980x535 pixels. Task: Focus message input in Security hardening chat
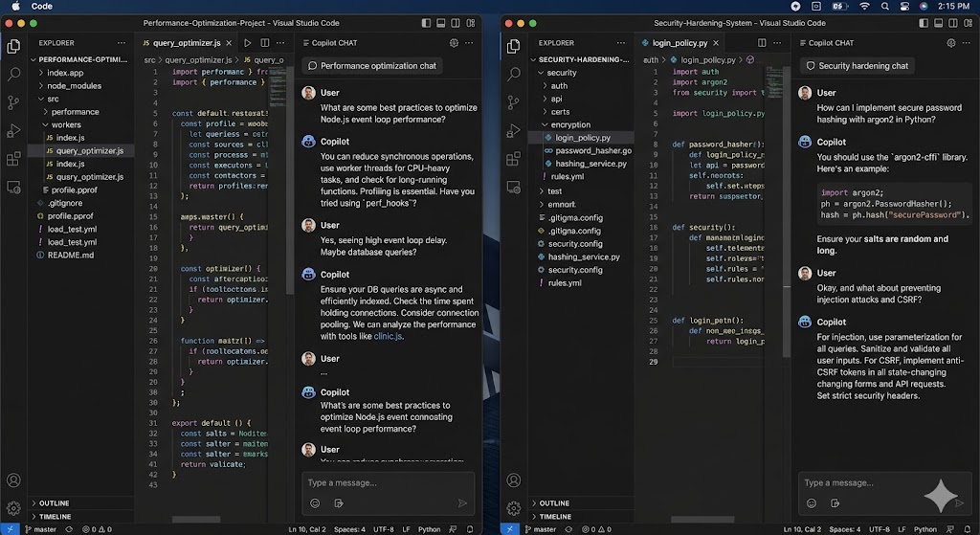(884, 482)
